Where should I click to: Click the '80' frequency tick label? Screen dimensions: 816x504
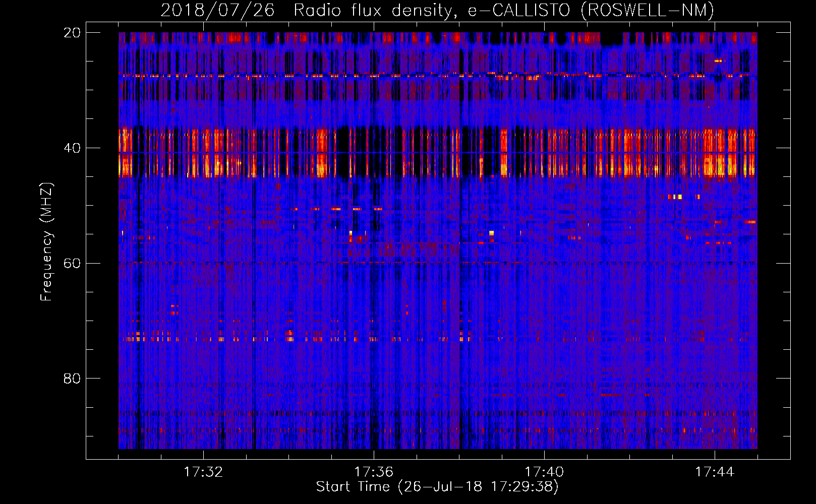point(72,379)
